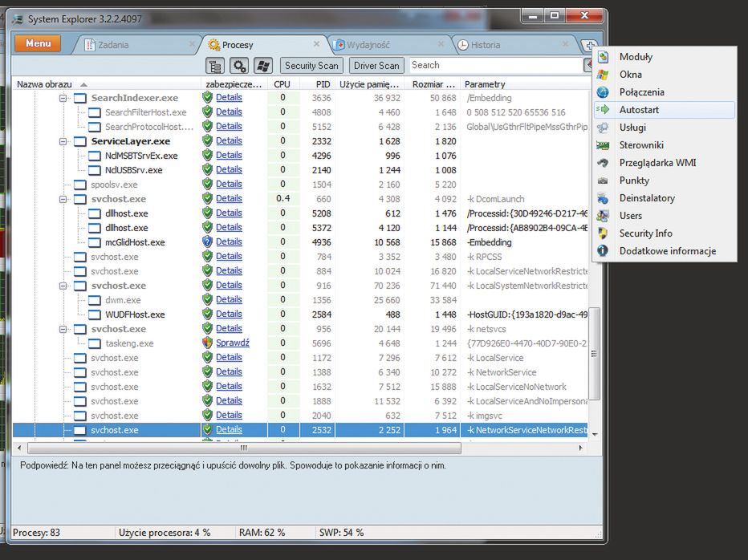The height and width of the screenshot is (560, 748).
Task: Click the Dodatkowe informacje menu entry
Action: click(665, 251)
